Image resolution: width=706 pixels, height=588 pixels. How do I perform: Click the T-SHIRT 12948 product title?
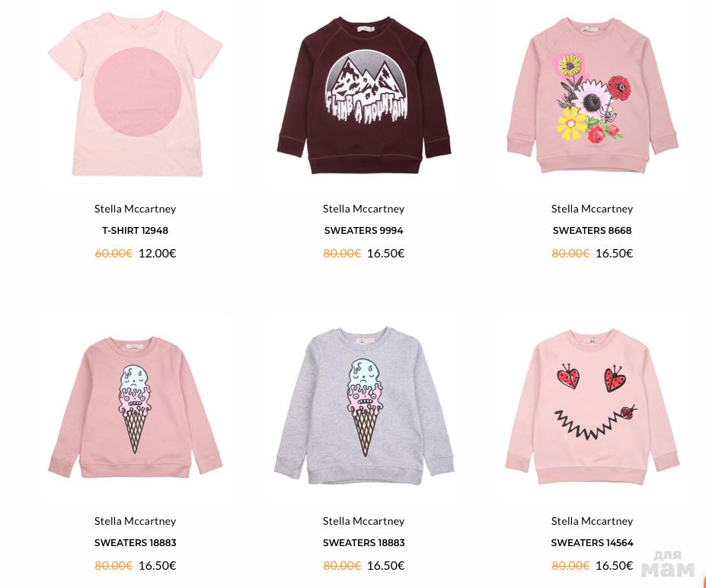[x=135, y=231]
